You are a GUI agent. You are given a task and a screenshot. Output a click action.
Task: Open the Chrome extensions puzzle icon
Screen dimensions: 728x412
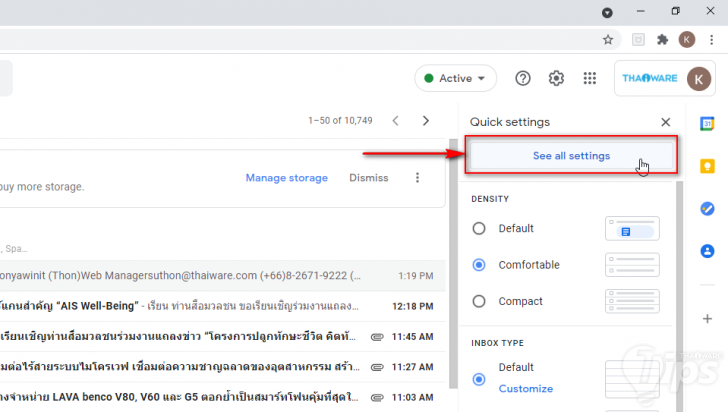(663, 40)
